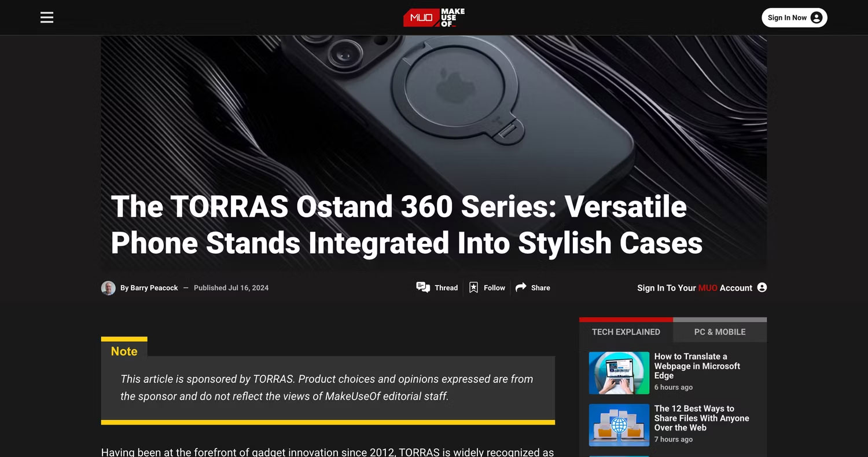The width and height of the screenshot is (868, 457).
Task: Follow this article via the Follow button
Action: pyautogui.click(x=487, y=287)
